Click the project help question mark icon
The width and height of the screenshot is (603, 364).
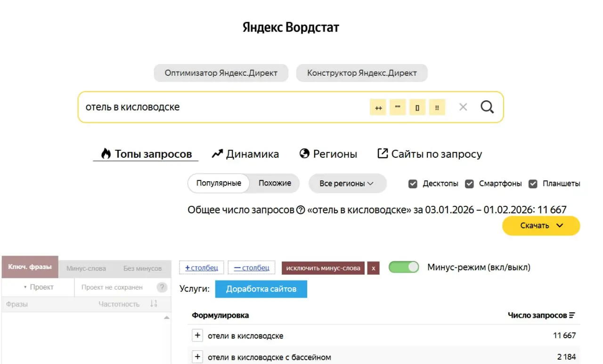tap(162, 287)
